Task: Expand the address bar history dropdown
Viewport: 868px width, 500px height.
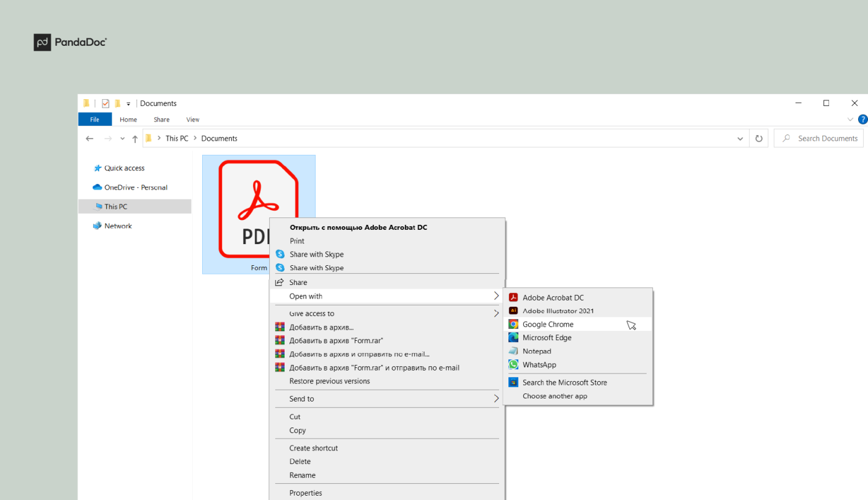Action: pyautogui.click(x=740, y=139)
